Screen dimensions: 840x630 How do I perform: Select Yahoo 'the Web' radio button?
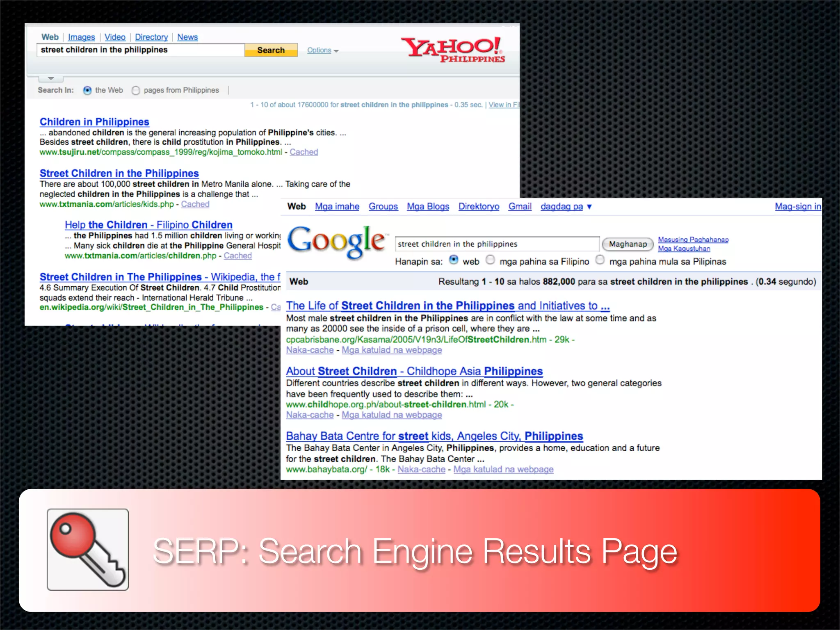point(87,90)
